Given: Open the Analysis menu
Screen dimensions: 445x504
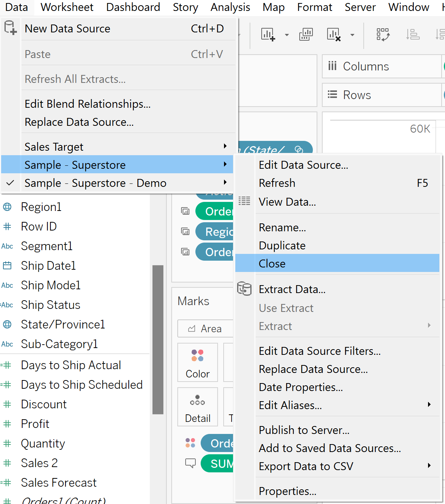Looking at the screenshot, I should [230, 7].
